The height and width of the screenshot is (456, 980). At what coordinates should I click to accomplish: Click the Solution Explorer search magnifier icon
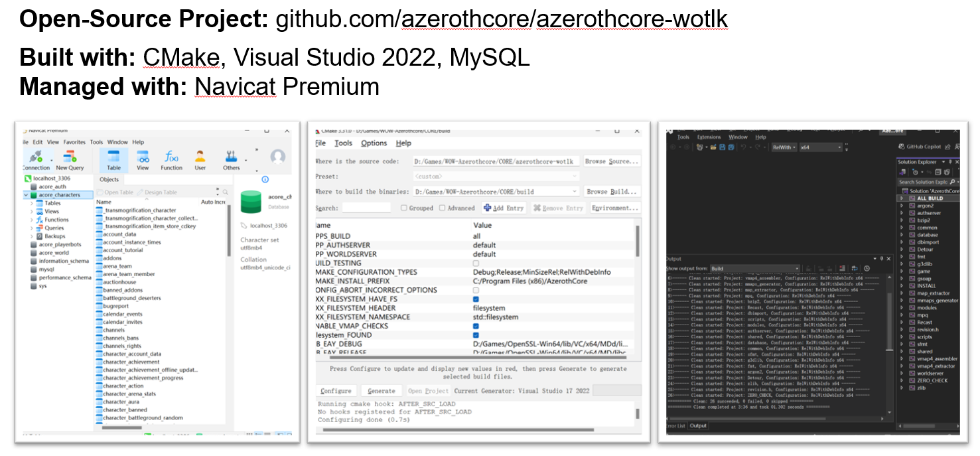point(952,182)
